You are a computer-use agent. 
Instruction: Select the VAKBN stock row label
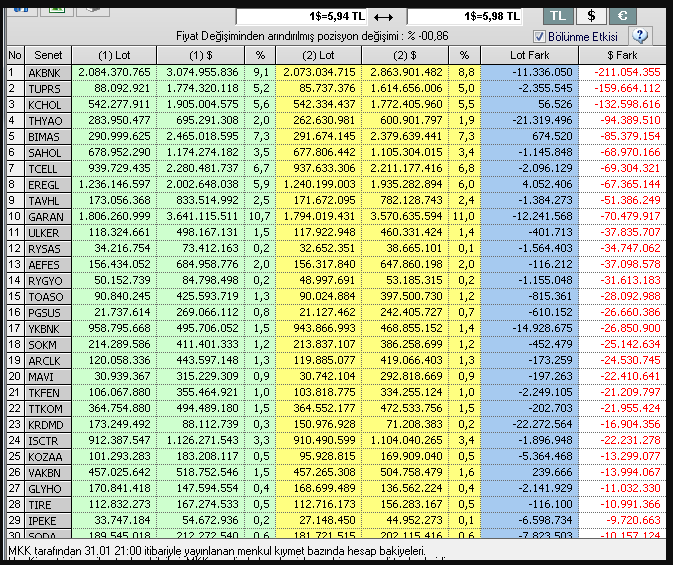(x=48, y=473)
